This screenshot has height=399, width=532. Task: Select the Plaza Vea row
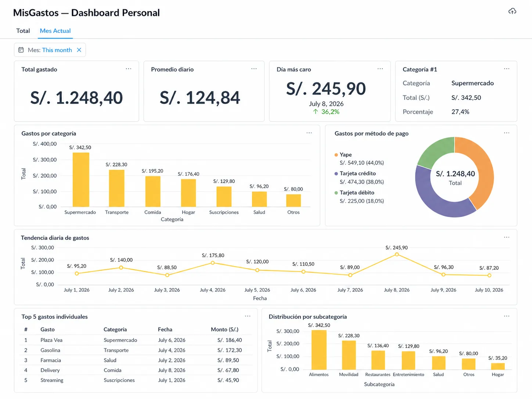[136, 340]
